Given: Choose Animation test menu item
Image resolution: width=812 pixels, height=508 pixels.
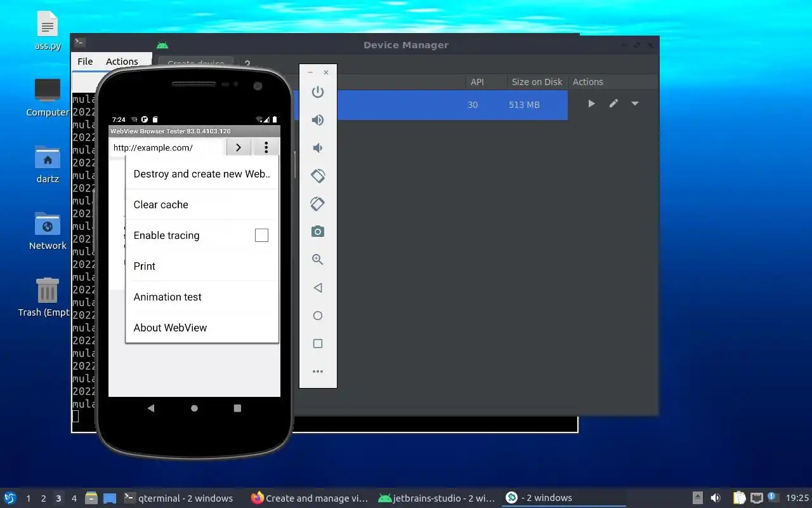Looking at the screenshot, I should [202, 297].
